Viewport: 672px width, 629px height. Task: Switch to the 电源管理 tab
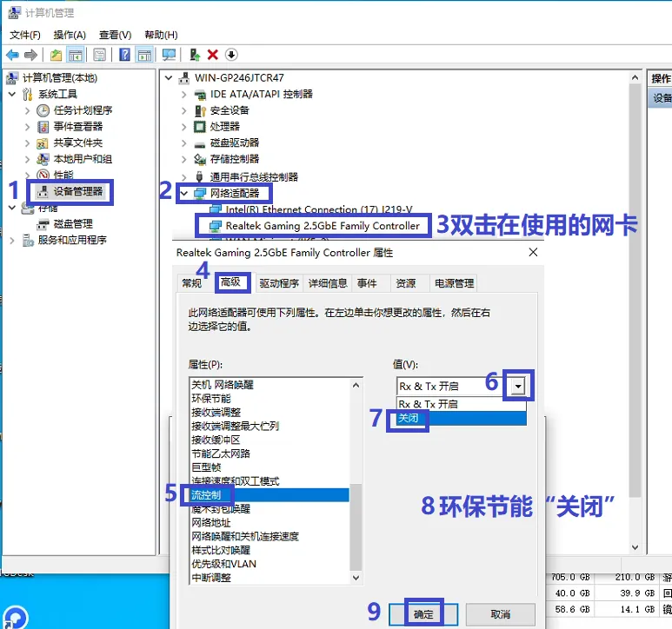point(455,283)
